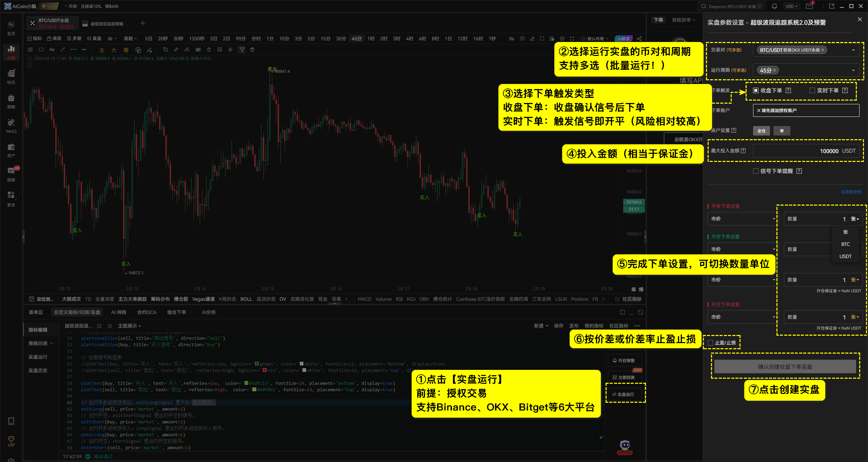
Task: Expand the 运行周期 period dropdown
Action: [x=853, y=70]
